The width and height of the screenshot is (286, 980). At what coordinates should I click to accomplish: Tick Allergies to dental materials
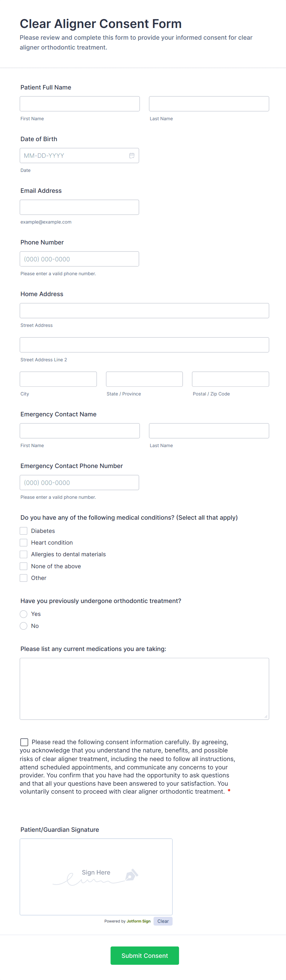pos(24,554)
